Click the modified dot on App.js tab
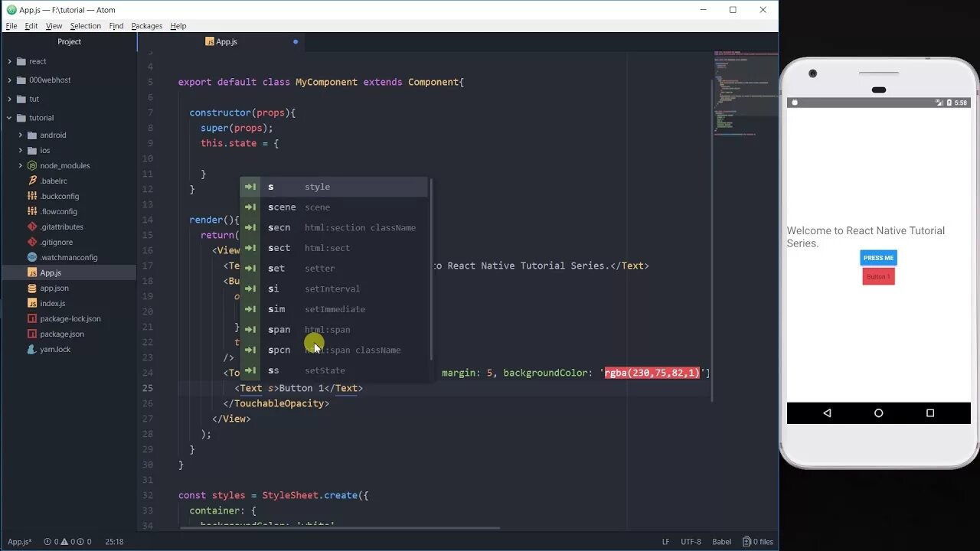The image size is (980, 551). pos(296,41)
